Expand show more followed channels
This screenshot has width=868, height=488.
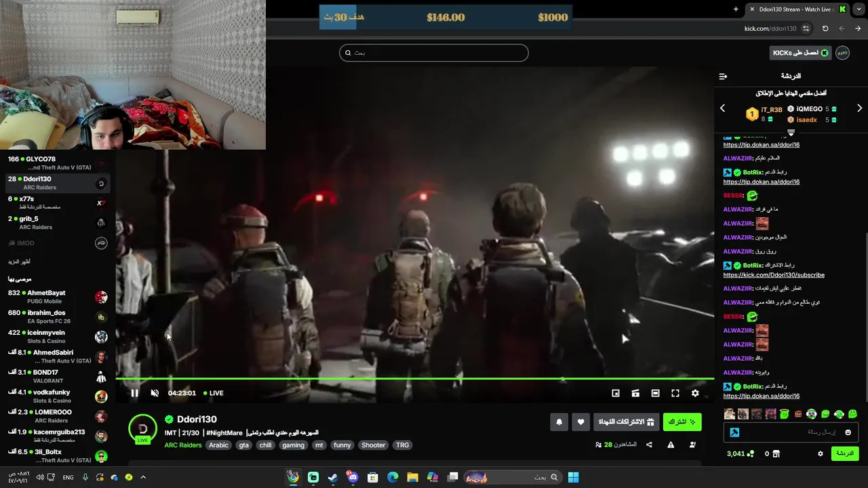pyautogui.click(x=19, y=262)
